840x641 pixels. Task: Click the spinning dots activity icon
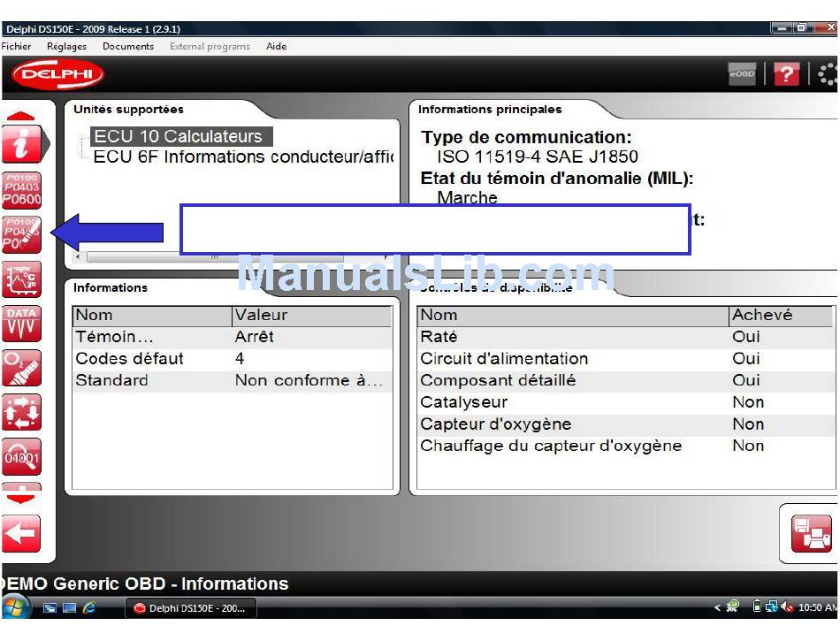(829, 74)
